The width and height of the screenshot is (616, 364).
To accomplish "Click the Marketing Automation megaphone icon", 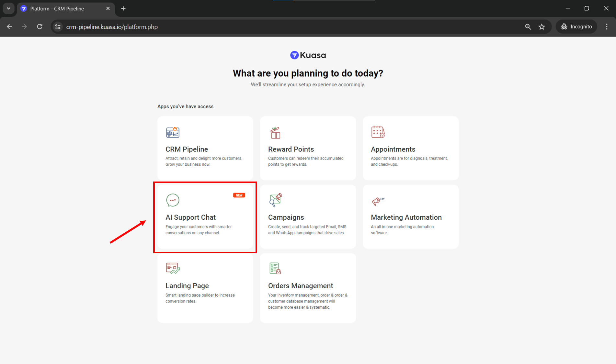I will (378, 201).
